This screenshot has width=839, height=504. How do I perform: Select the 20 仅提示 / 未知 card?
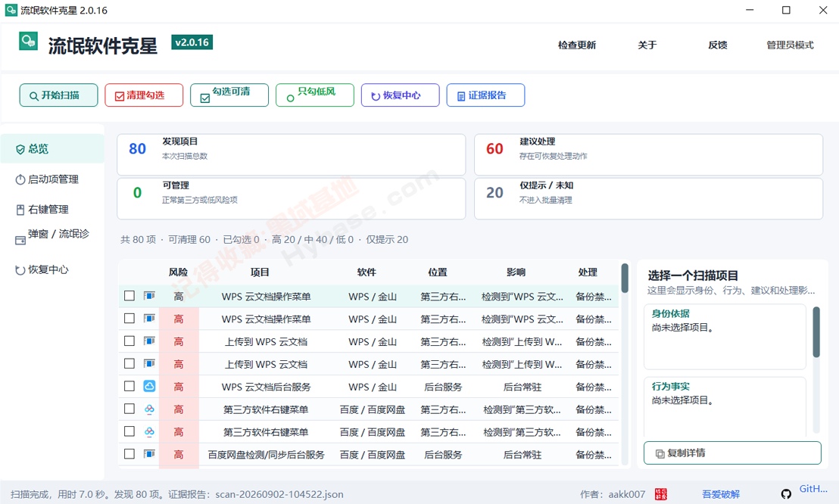[x=648, y=198]
